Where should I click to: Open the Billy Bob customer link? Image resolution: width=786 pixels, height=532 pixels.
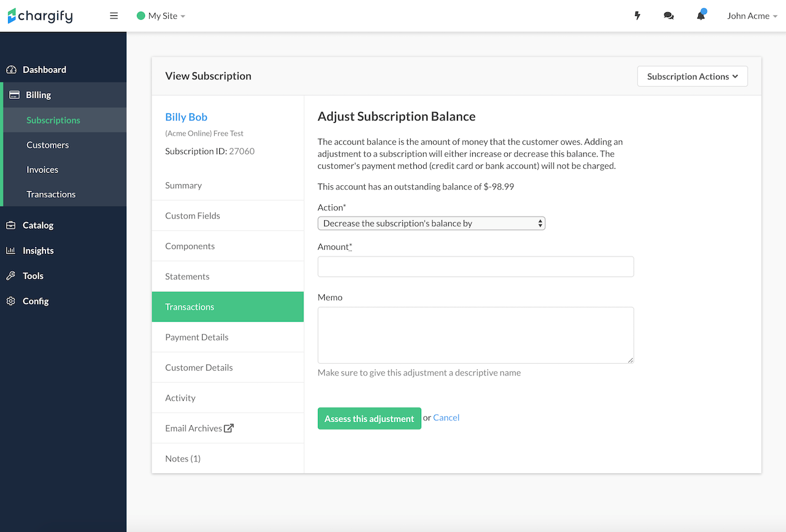click(x=186, y=117)
